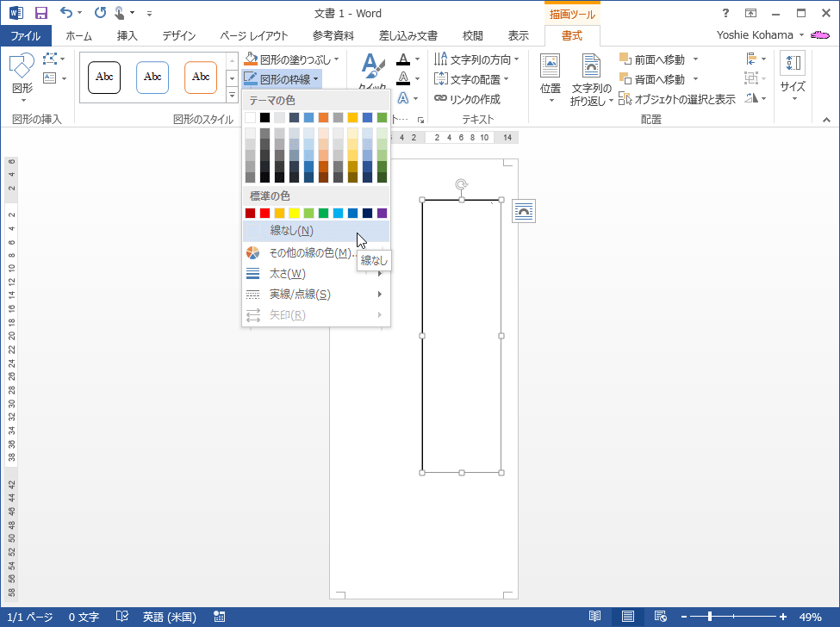Screen dimensions: 840x627
Task: Click オブジェクトの選択と表示 selection pane button
Action: (677, 99)
